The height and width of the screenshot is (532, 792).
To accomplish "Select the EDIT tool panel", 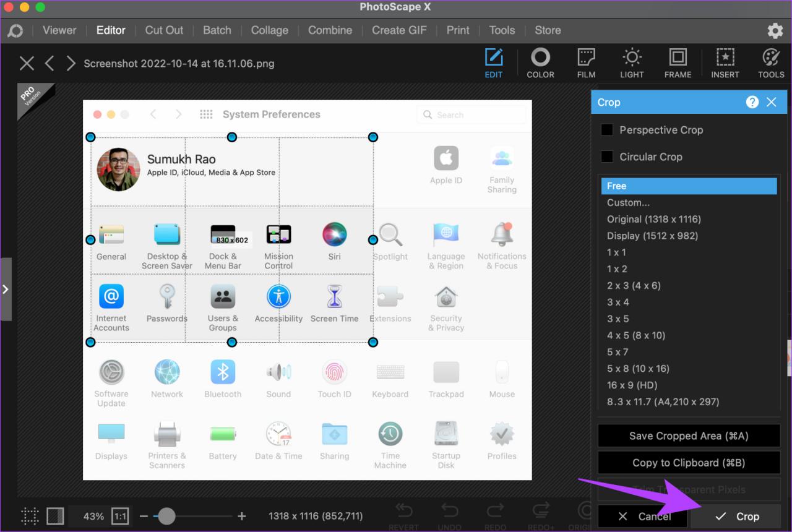I will pyautogui.click(x=494, y=64).
